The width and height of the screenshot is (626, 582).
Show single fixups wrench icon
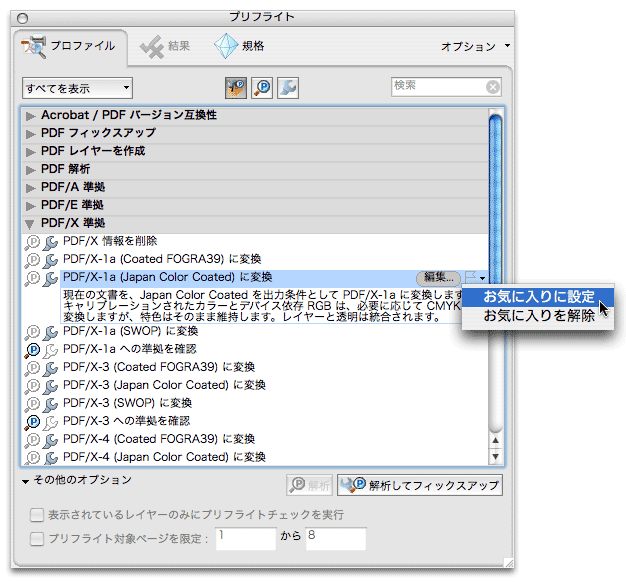[x=288, y=88]
